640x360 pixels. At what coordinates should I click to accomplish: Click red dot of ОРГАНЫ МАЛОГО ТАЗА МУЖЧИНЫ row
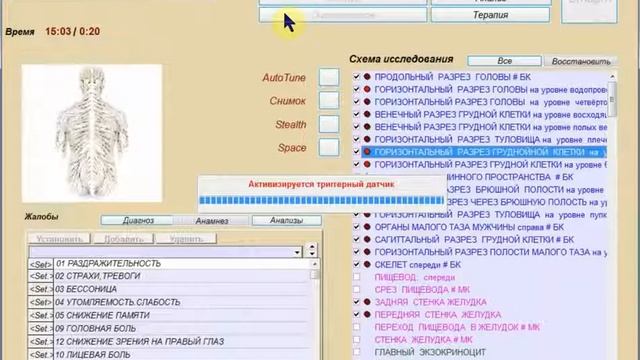coord(367,227)
